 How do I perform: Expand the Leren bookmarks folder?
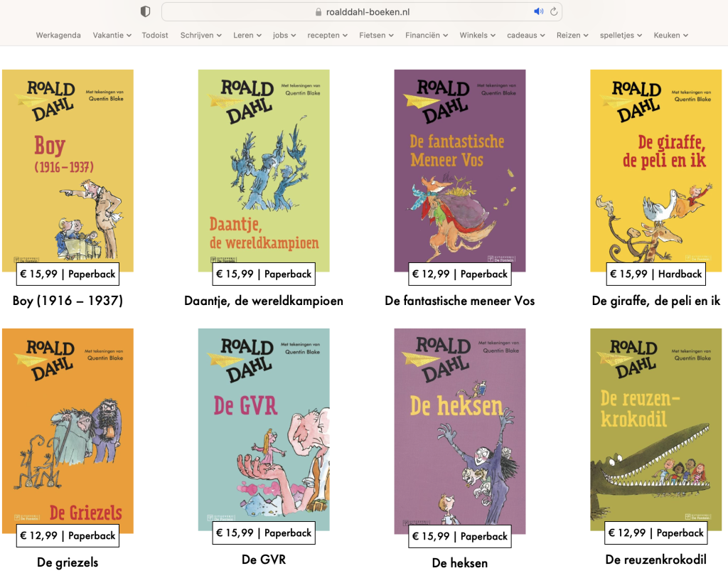coord(247,36)
